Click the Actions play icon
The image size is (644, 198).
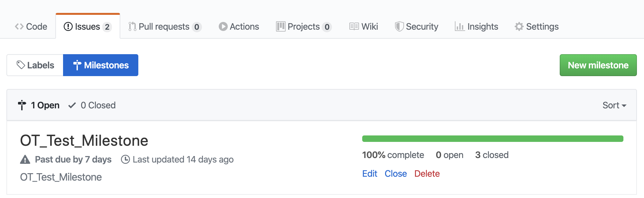coord(223,26)
